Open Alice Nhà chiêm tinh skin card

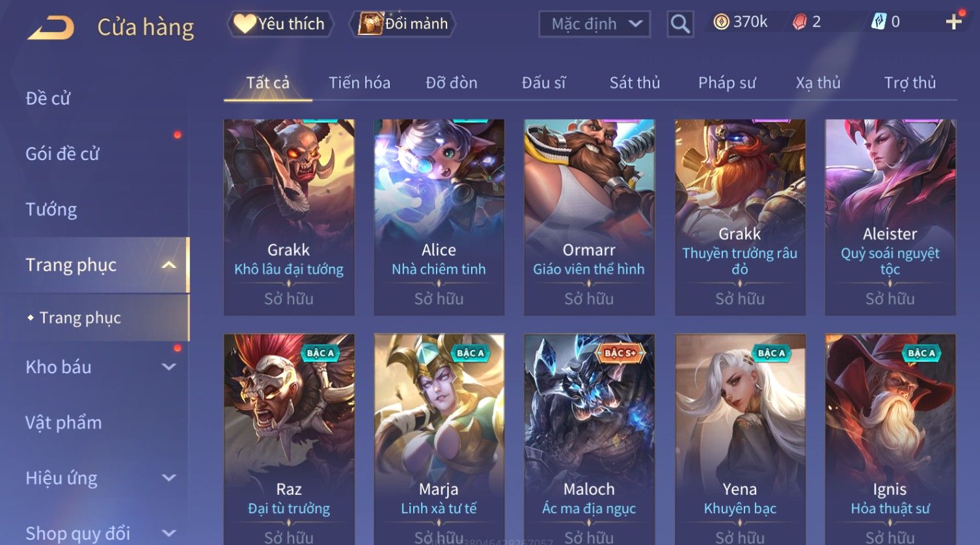pyautogui.click(x=439, y=217)
